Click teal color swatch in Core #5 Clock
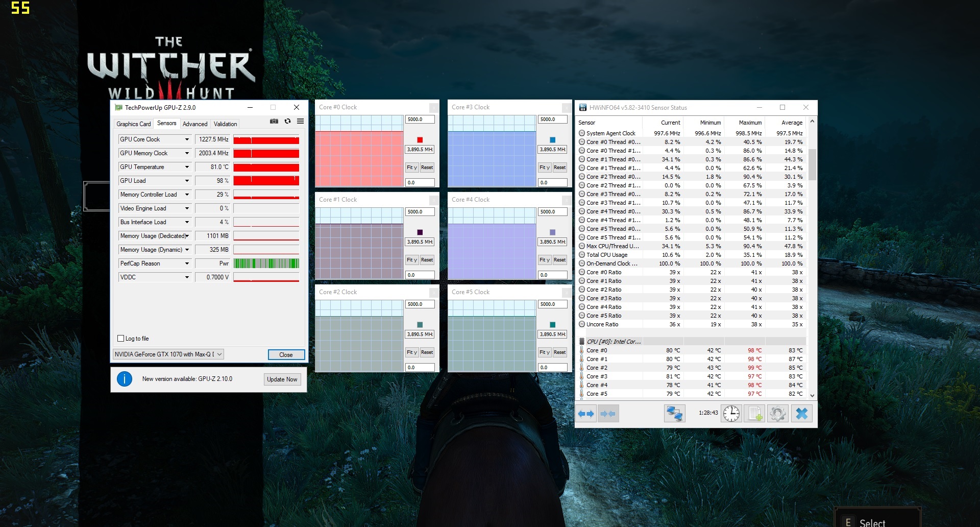This screenshot has width=980, height=527. point(552,325)
